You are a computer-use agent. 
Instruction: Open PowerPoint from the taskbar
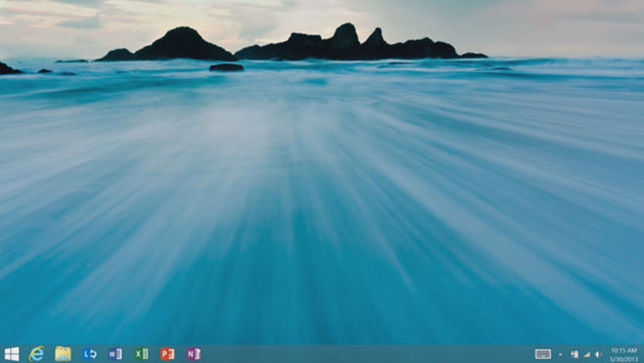167,354
